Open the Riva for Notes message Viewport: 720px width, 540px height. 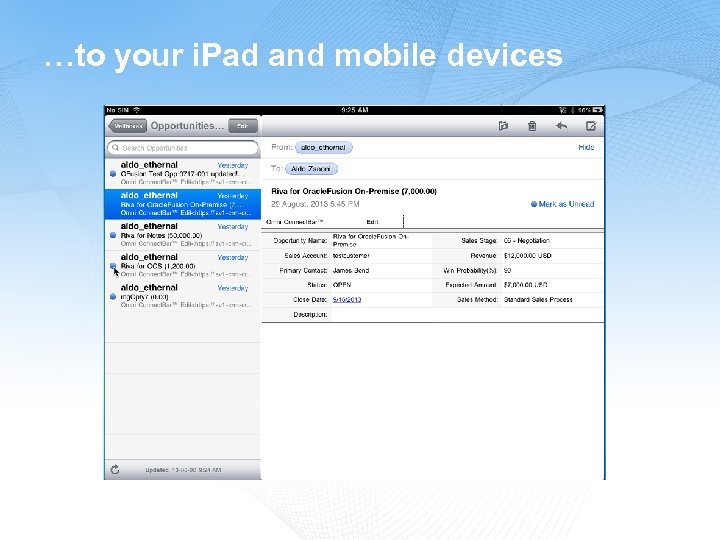coord(183,235)
